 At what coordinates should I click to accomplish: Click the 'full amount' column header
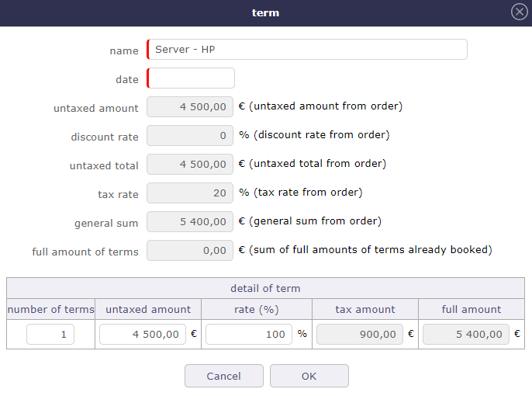pyautogui.click(x=472, y=309)
